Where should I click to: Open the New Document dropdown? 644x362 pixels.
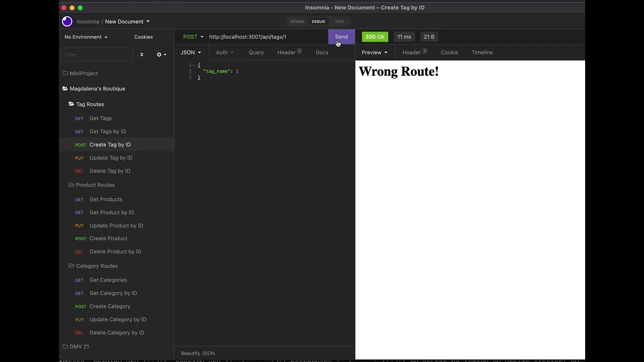pyautogui.click(x=127, y=22)
